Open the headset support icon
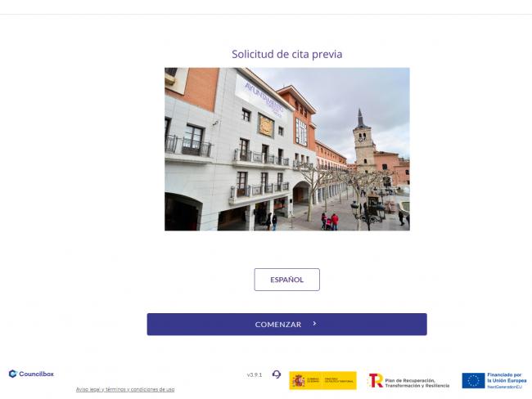532x399 pixels. click(x=277, y=374)
